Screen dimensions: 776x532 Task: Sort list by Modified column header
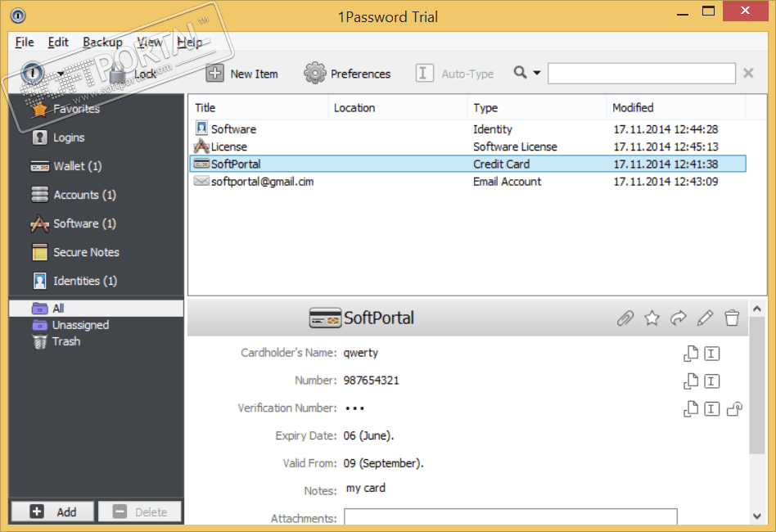[676, 108]
